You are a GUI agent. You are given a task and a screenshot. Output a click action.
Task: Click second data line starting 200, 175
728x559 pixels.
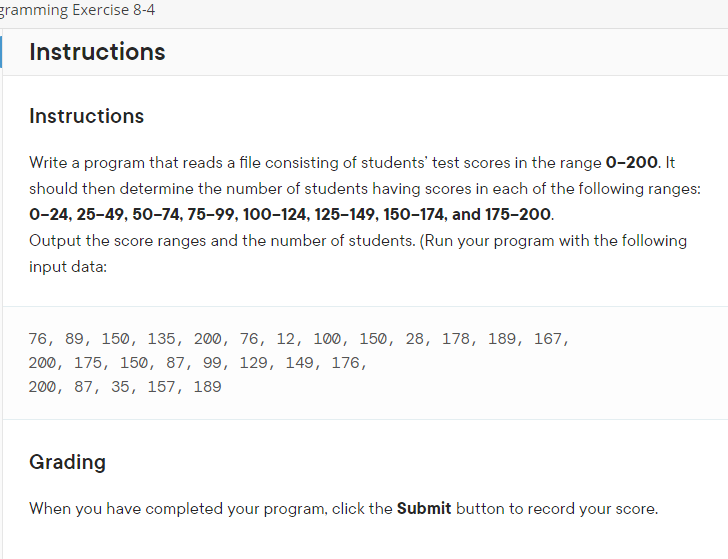[198, 363]
